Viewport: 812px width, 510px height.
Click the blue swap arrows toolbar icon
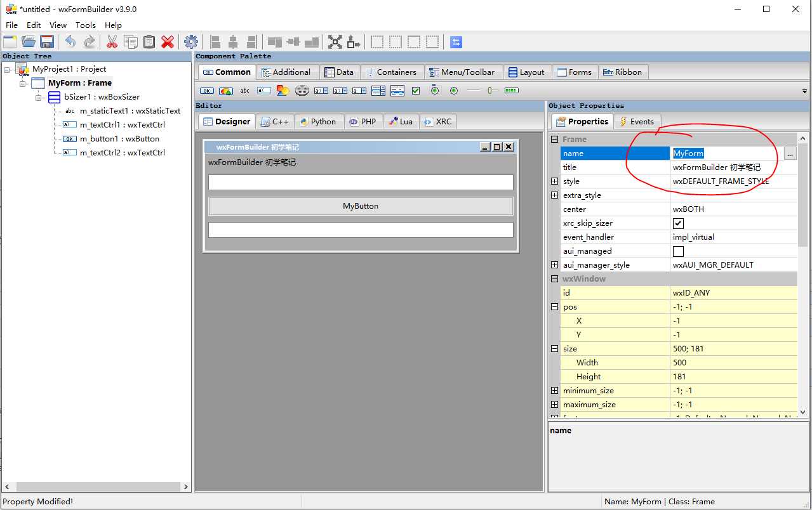point(456,42)
